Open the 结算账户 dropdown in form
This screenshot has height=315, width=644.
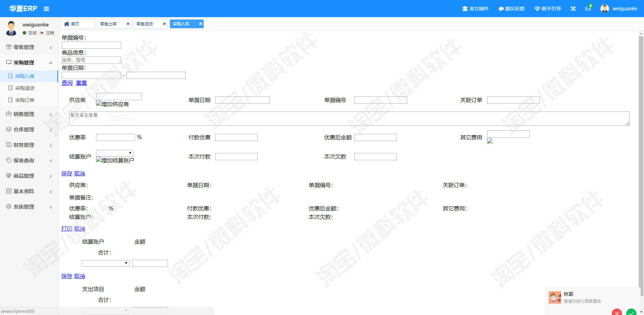pos(115,153)
